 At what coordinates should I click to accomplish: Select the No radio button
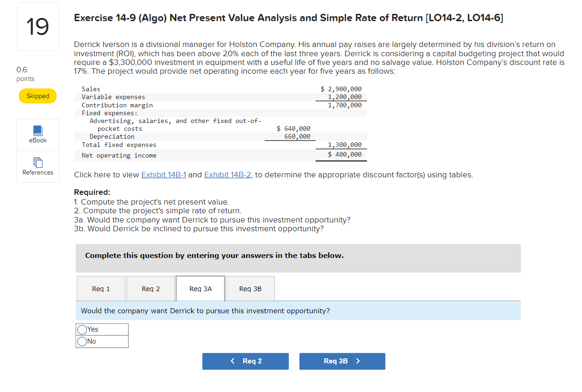82,341
